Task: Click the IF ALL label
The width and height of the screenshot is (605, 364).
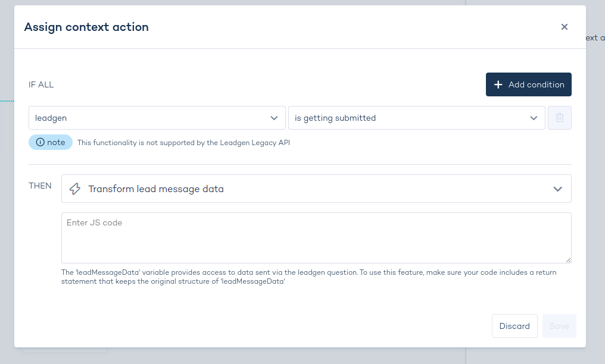Action: tap(41, 84)
